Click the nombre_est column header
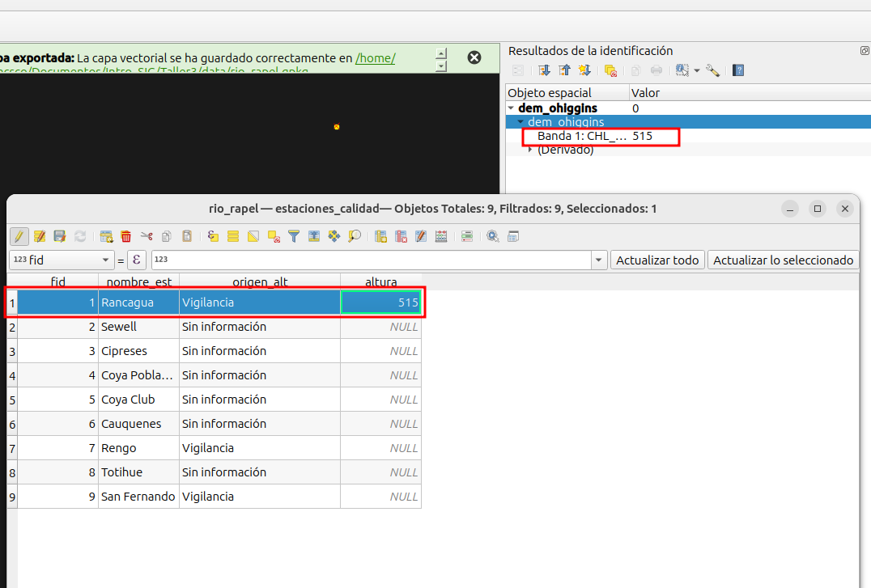Screen dimensions: 871x588 click(x=138, y=281)
